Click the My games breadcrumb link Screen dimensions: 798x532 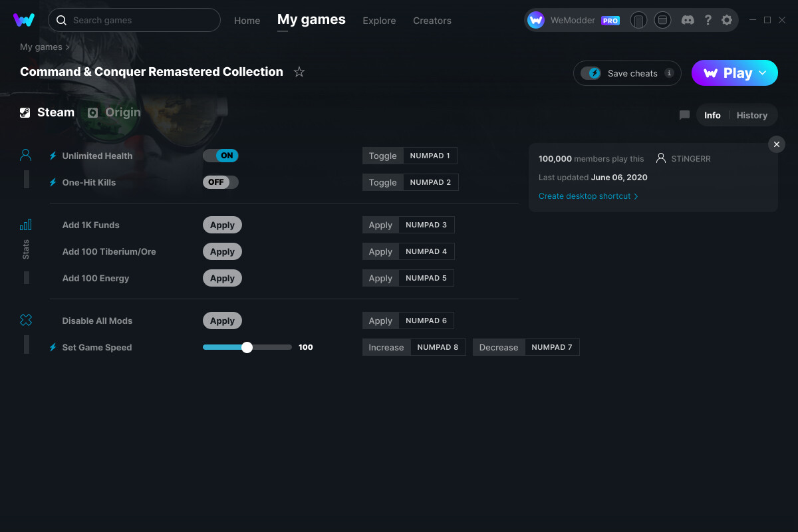click(41, 47)
